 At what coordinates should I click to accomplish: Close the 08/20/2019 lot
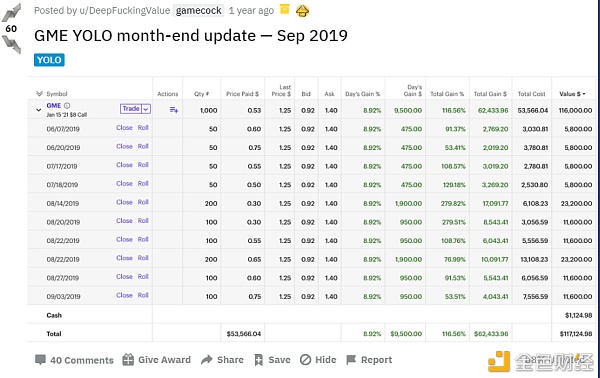pyautogui.click(x=124, y=221)
